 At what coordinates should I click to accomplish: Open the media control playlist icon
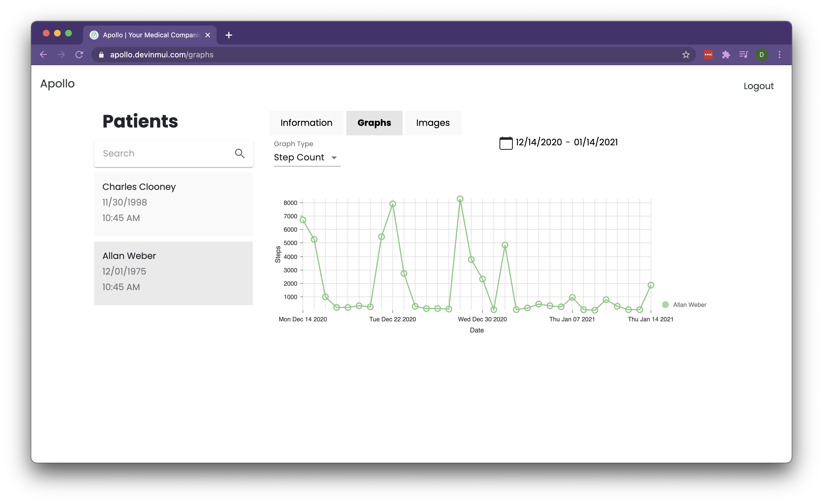743,55
